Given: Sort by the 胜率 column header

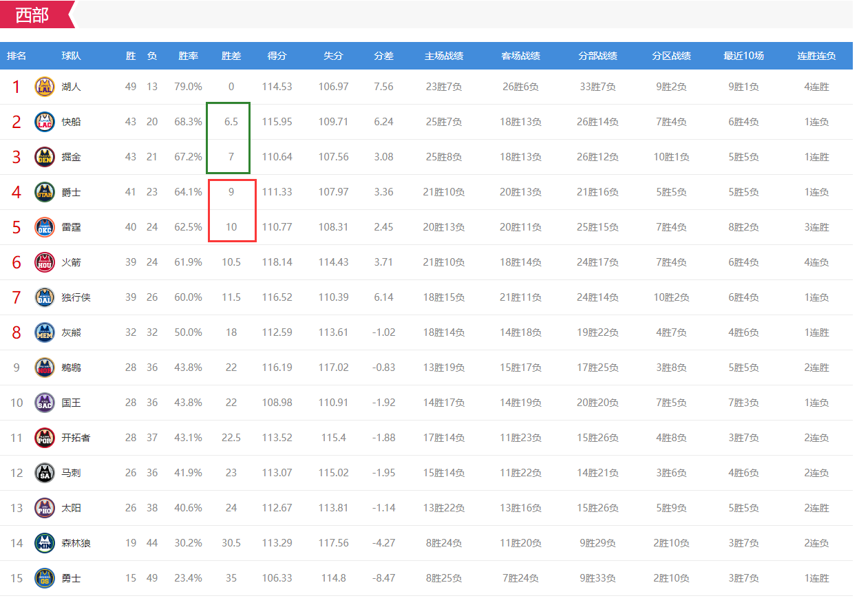Looking at the screenshot, I should click(188, 56).
